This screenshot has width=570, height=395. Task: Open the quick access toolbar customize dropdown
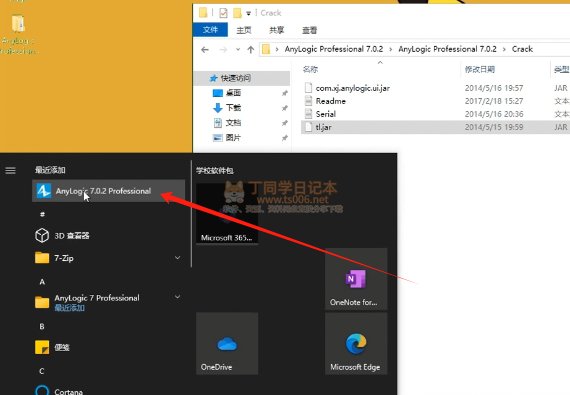point(248,13)
